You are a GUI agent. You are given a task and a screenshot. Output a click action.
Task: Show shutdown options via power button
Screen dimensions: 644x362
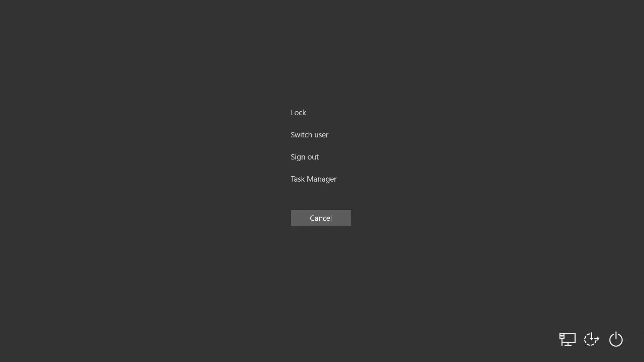pyautogui.click(x=616, y=339)
